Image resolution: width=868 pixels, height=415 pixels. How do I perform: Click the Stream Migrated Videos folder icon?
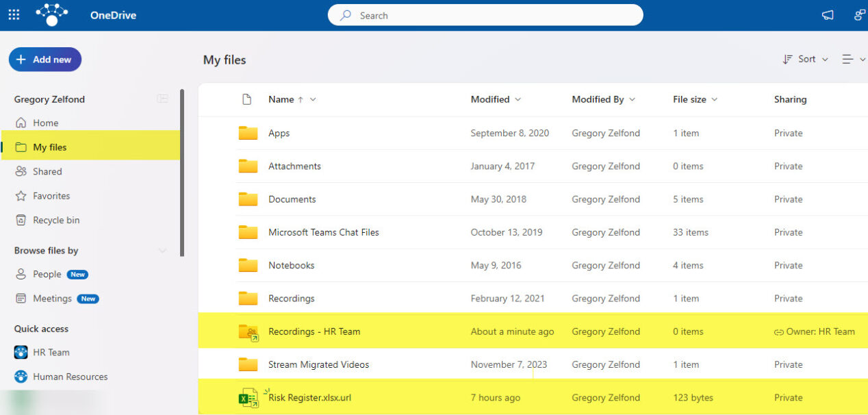(248, 364)
